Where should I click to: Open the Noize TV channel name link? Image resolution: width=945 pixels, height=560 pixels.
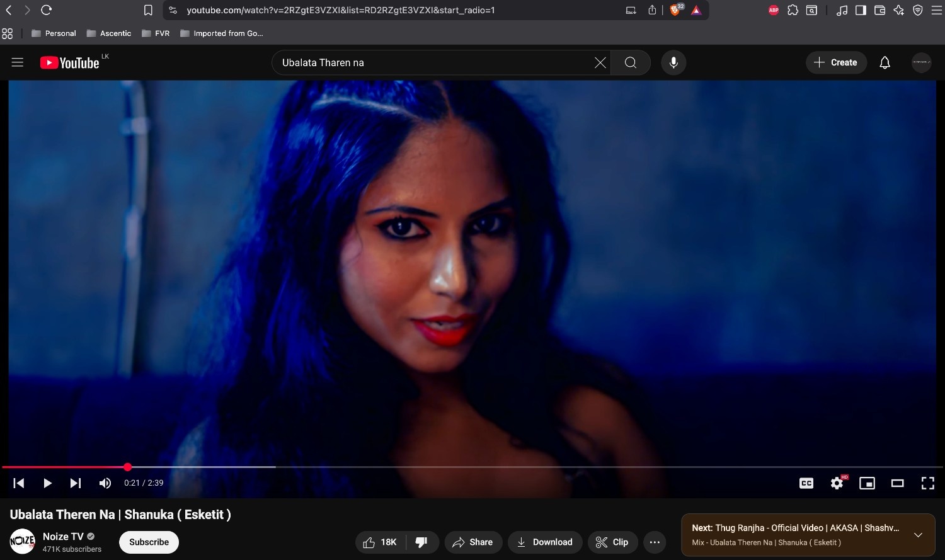coord(63,537)
